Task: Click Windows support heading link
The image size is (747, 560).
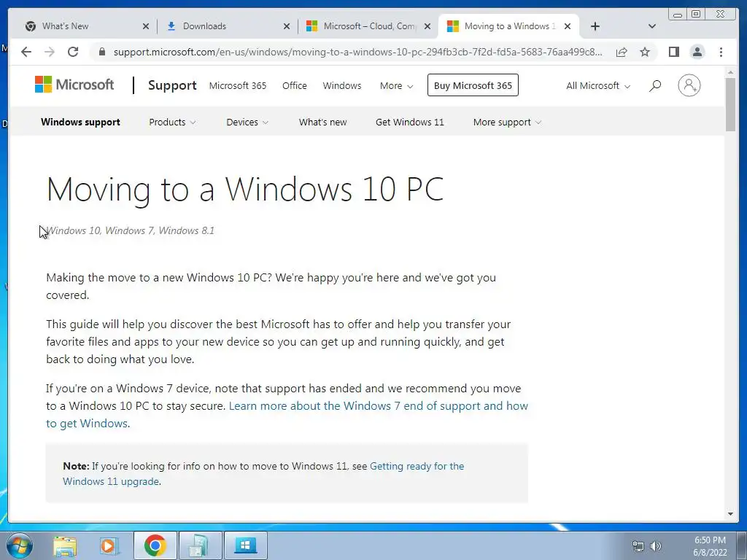Action: pyautogui.click(x=80, y=122)
